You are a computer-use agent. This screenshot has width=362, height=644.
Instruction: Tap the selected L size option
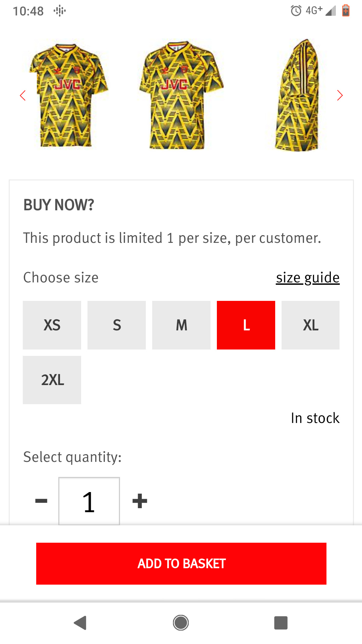point(246,325)
